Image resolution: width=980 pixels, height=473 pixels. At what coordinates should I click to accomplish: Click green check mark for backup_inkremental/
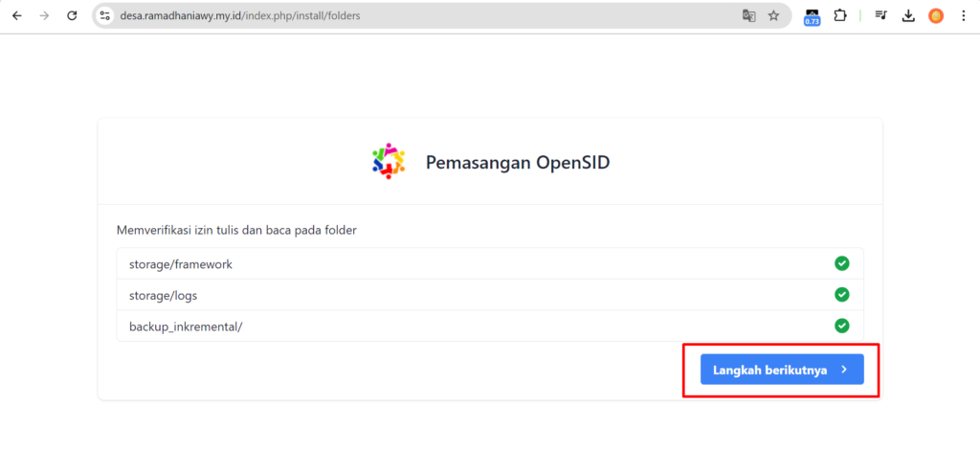pos(842,326)
